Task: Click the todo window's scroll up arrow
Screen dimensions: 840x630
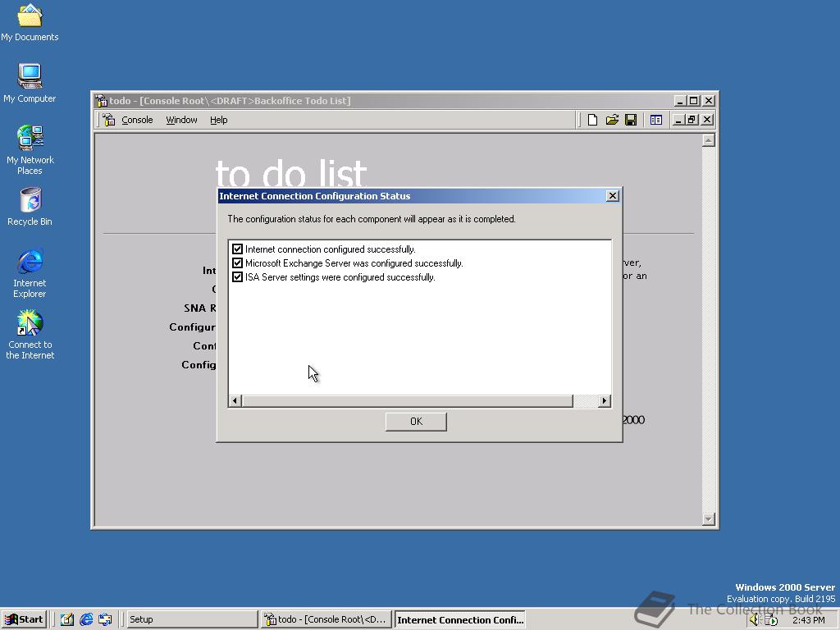Action: click(708, 140)
